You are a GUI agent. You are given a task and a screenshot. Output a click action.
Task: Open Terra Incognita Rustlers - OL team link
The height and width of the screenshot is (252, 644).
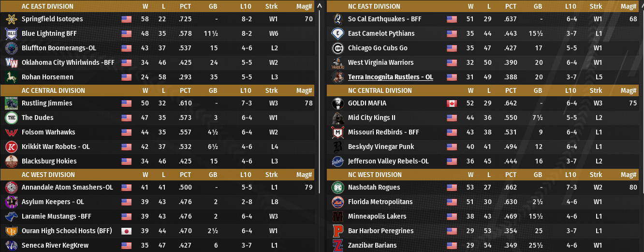[390, 77]
